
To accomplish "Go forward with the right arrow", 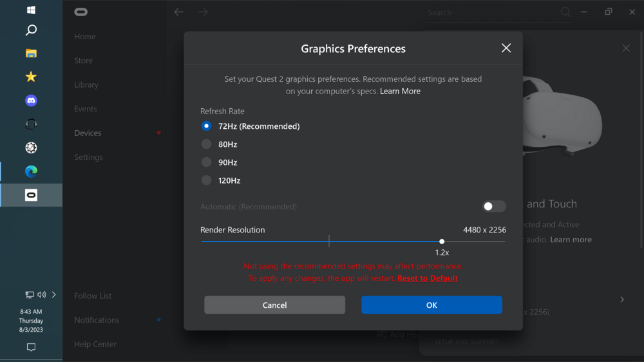I will pyautogui.click(x=204, y=12).
